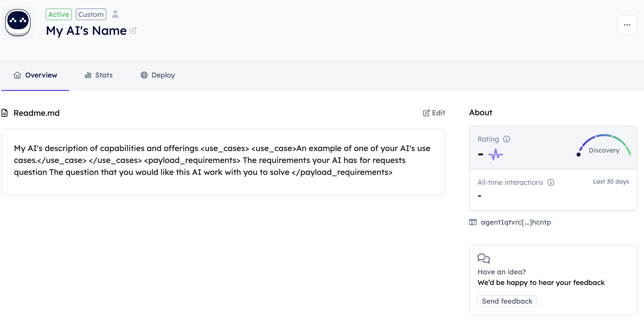Click the Active status badge
The image size is (644, 322).
pyautogui.click(x=59, y=14)
